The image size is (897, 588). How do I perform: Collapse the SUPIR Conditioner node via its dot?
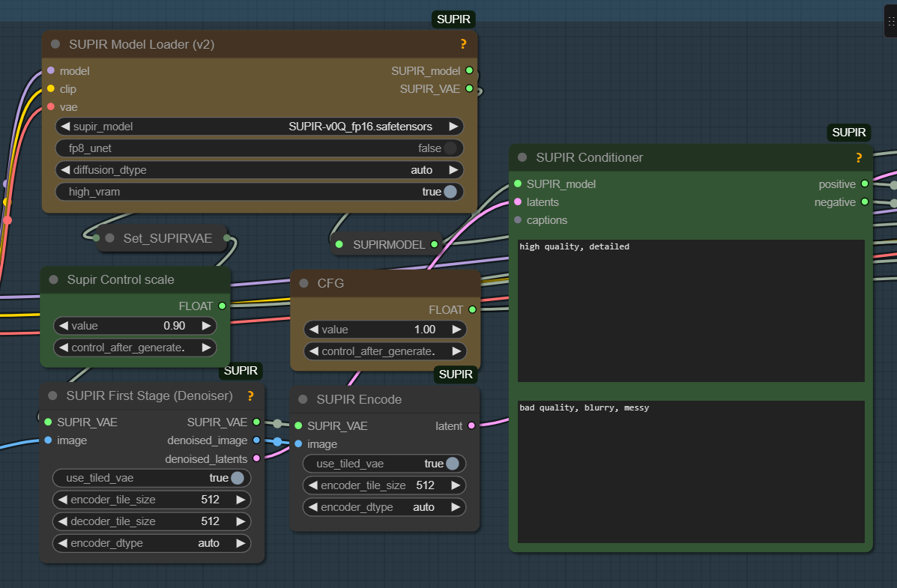522,157
